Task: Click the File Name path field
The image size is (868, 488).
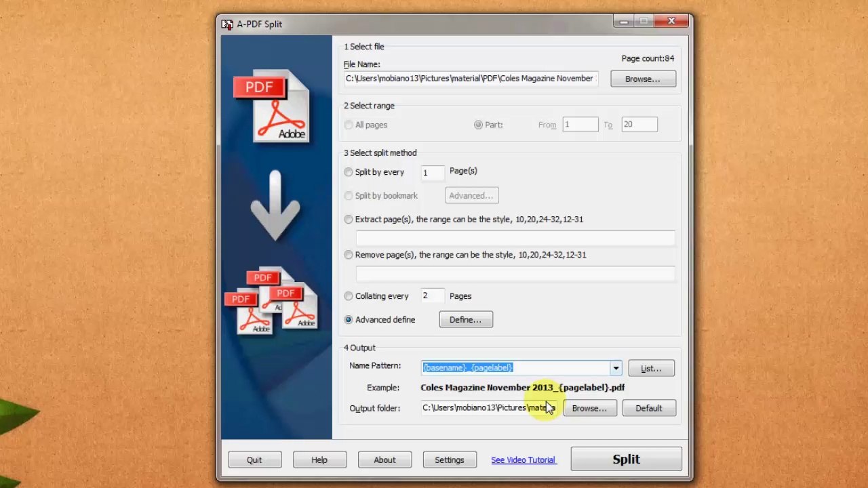Action: click(x=471, y=79)
